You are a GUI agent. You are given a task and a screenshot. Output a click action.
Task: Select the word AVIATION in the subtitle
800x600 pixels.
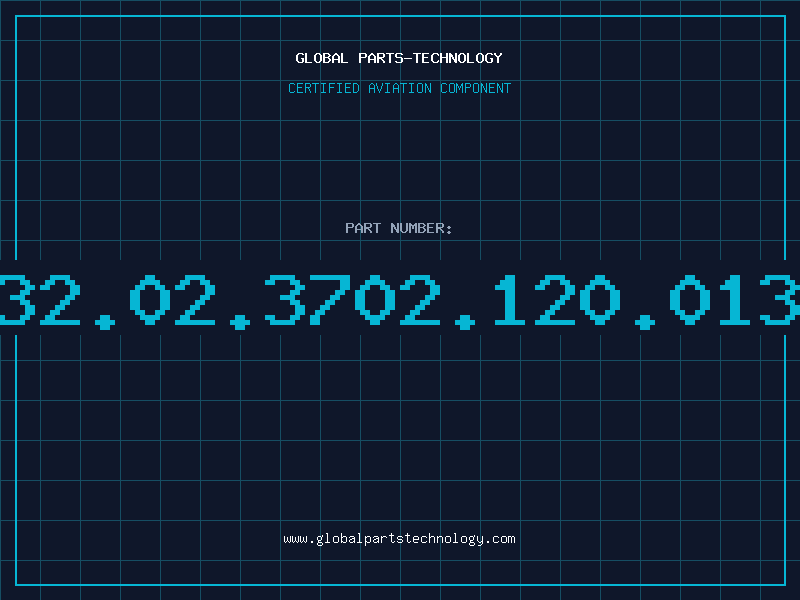point(400,88)
